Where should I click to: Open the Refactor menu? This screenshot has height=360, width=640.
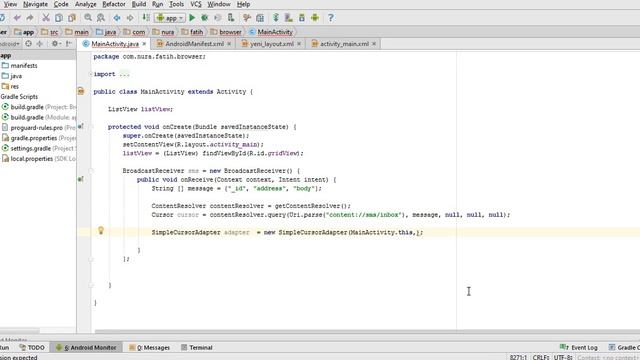tap(113, 4)
